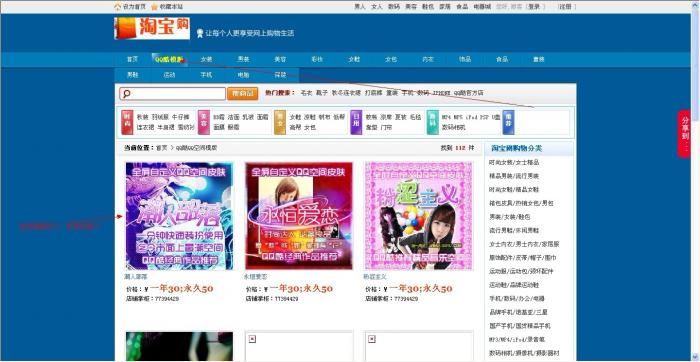Click the orange category badge beside 女鞋
The height and width of the screenshot is (362, 700).
tap(280, 122)
